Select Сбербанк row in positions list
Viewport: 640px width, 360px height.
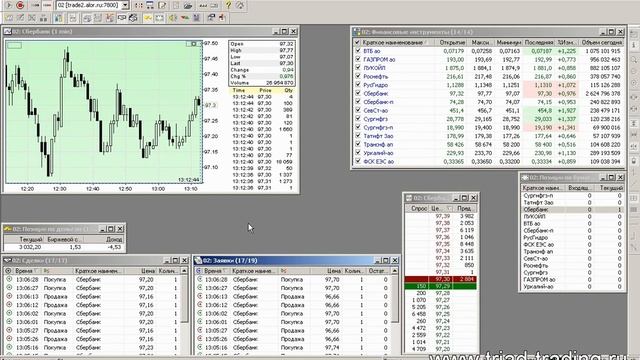[573, 209]
